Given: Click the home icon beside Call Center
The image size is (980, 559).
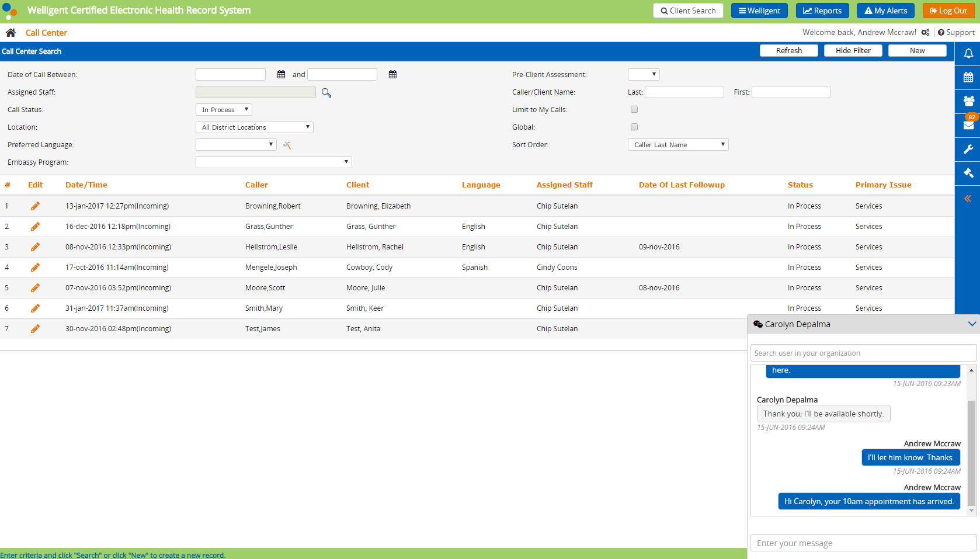Looking at the screenshot, I should [11, 33].
